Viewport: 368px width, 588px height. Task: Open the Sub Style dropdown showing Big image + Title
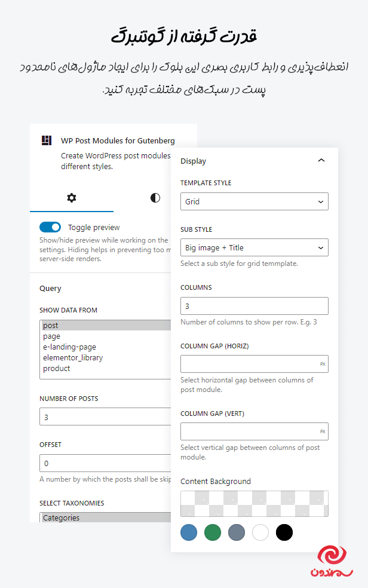254,247
